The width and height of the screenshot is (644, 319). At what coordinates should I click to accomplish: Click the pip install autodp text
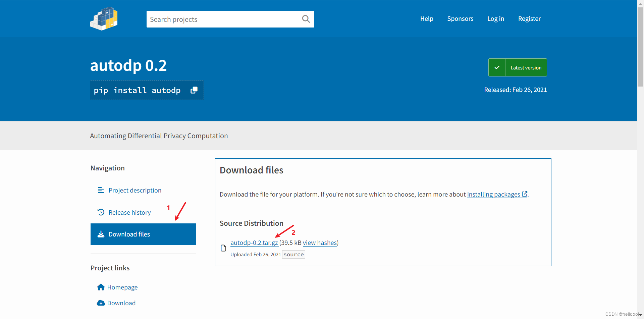click(137, 90)
